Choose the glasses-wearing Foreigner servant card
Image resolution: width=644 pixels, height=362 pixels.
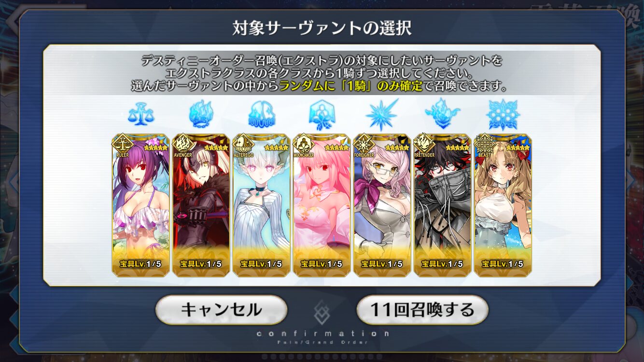[x=382, y=205]
